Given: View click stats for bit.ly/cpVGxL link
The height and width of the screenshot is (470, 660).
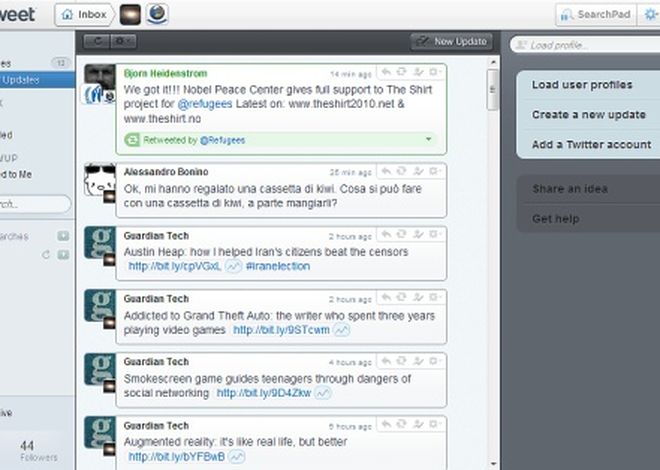Looking at the screenshot, I should pos(233,266).
